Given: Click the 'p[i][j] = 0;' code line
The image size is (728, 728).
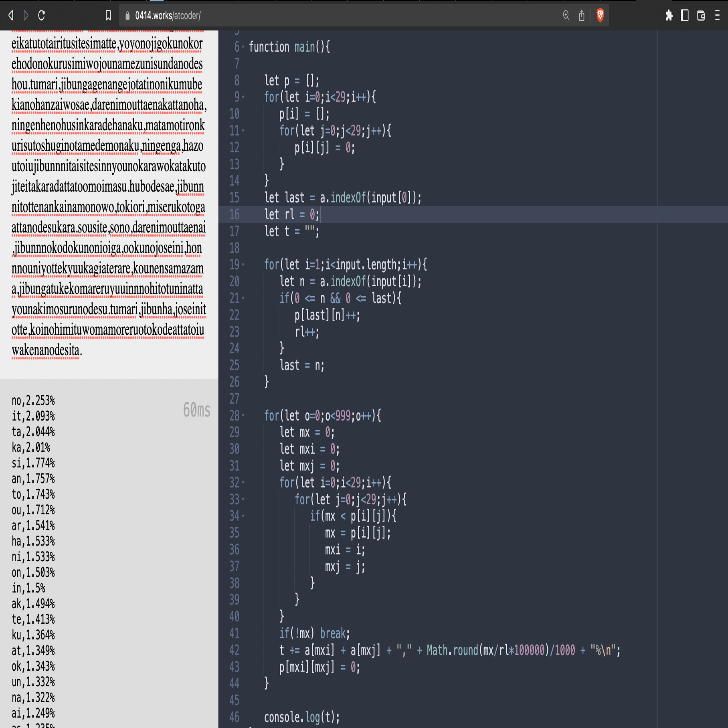Looking at the screenshot, I should pos(325,148).
